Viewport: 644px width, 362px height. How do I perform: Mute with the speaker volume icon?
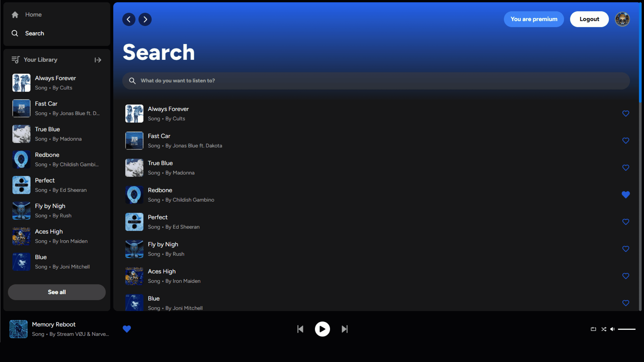coord(612,329)
